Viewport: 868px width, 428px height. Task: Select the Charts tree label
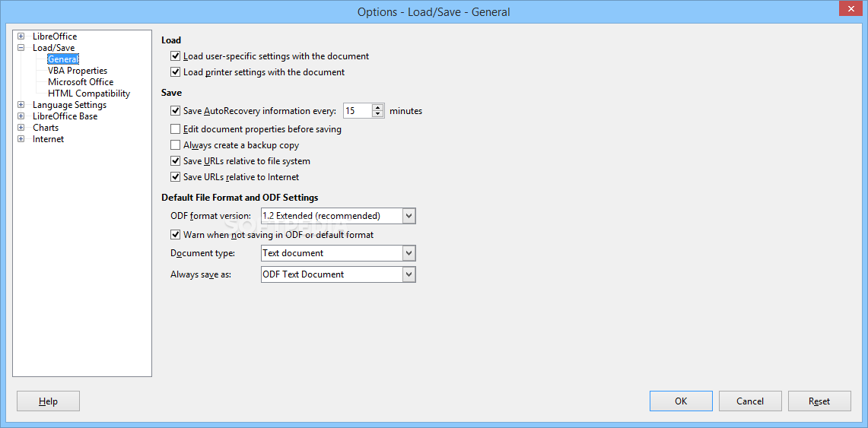46,128
